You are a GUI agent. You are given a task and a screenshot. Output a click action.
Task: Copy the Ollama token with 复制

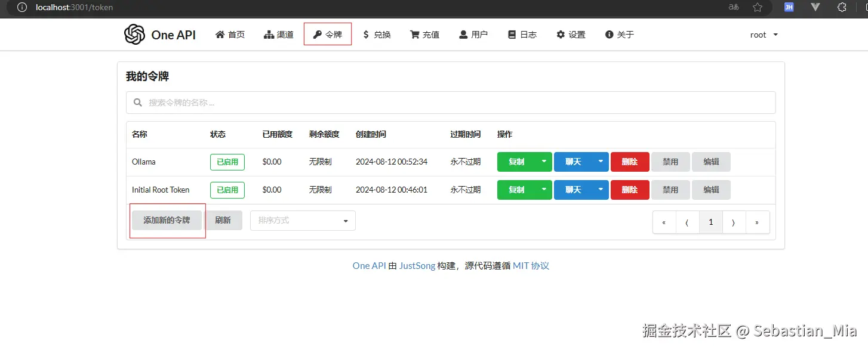[516, 162]
